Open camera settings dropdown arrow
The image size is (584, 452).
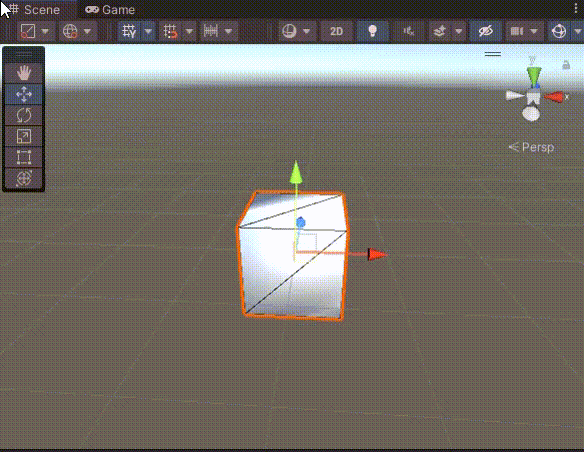tap(534, 31)
